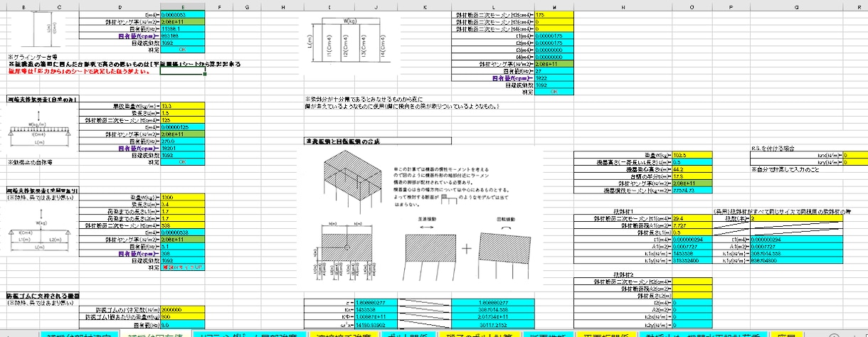
Task: Click the cell showing 5.1
Action: (183, 246)
